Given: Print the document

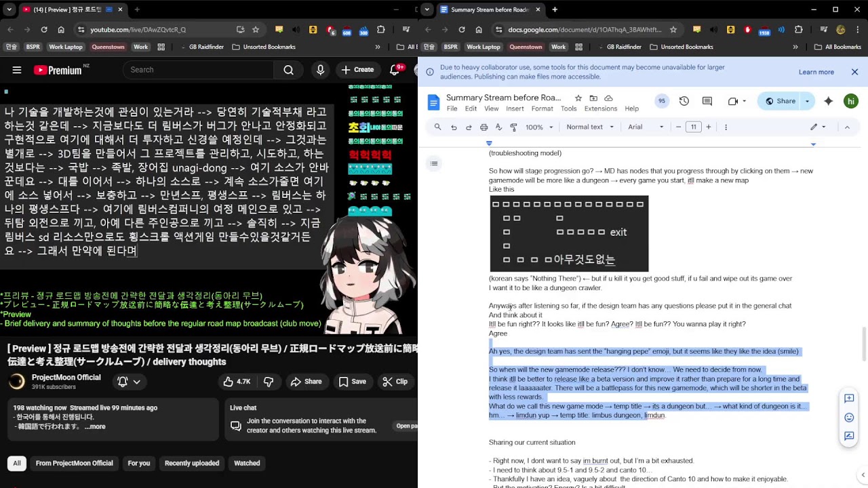Looking at the screenshot, I should (484, 127).
